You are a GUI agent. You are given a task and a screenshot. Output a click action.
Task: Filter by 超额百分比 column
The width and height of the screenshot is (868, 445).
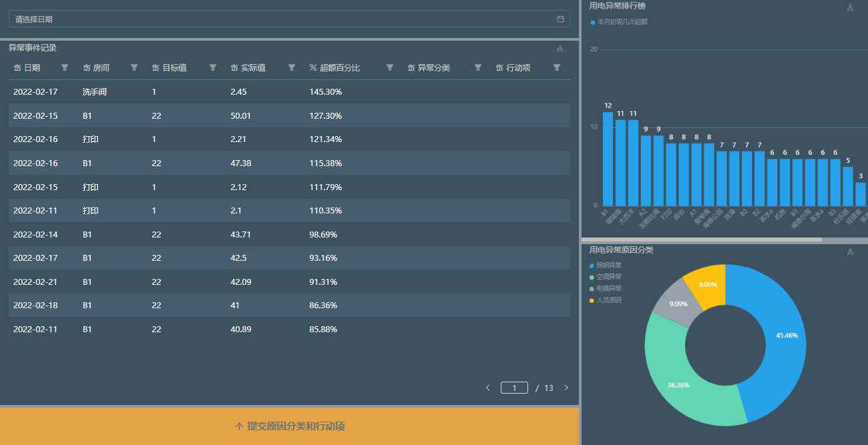coord(390,67)
